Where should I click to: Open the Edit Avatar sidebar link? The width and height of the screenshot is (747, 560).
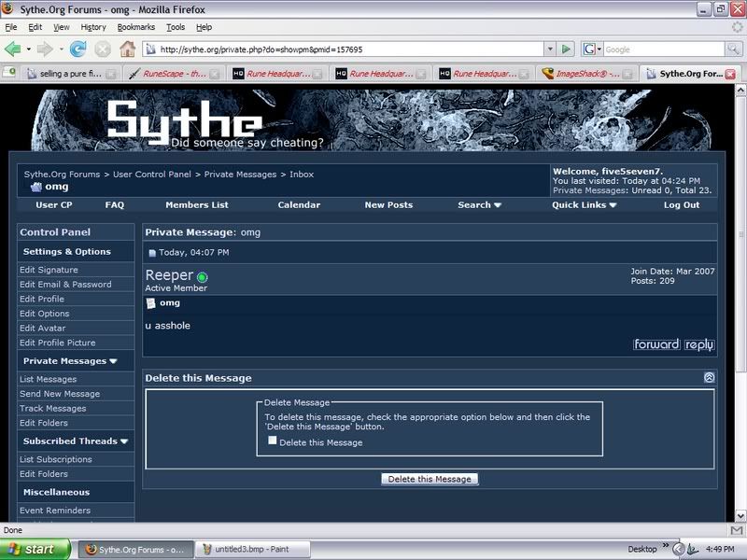(x=42, y=329)
